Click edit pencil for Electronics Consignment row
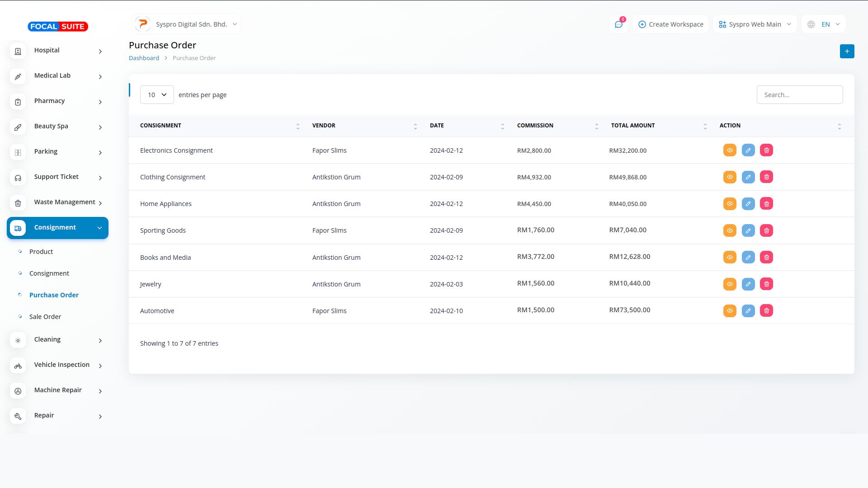868x488 pixels. tap(748, 150)
